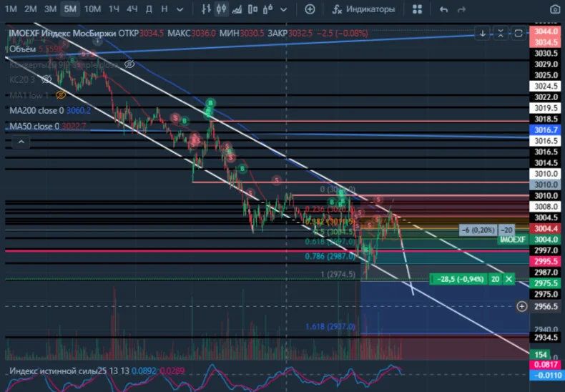The width and height of the screenshot is (565, 392).
Task: Click the white 3019.5 price scale label
Action: pyautogui.click(x=546, y=108)
